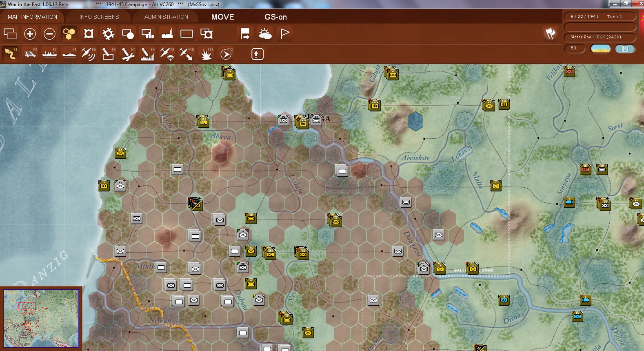The width and height of the screenshot is (644, 351).
Task: Select F9 air transport parachute mode
Action: click(x=167, y=54)
